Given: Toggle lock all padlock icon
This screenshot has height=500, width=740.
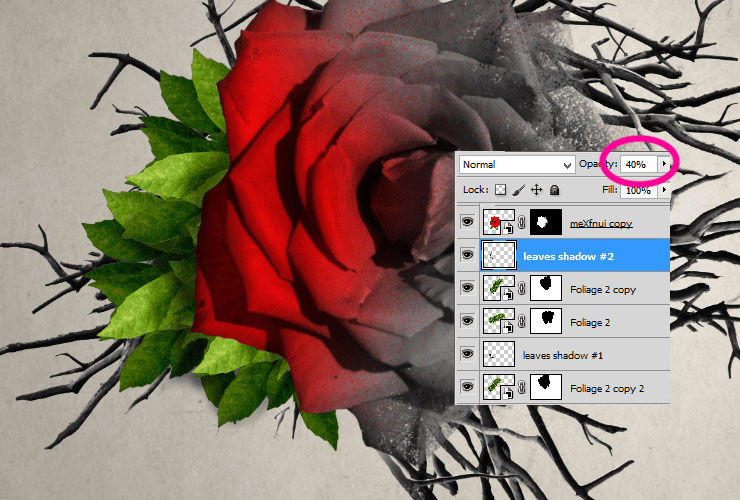Looking at the screenshot, I should (555, 190).
